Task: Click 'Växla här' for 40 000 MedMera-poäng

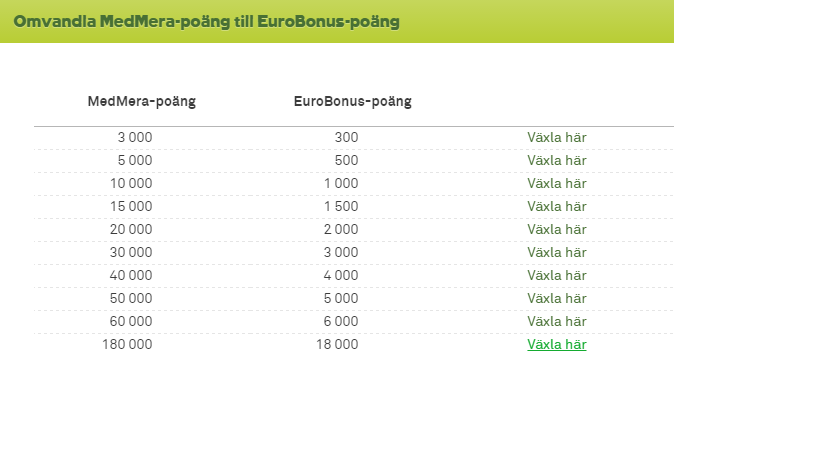Action: tap(556, 275)
